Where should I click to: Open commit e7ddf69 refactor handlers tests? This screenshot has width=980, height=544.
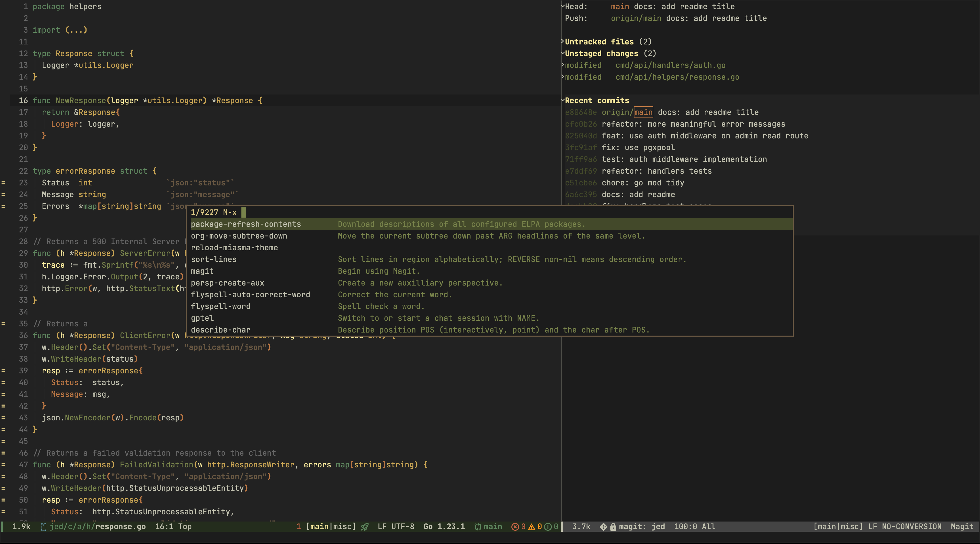pyautogui.click(x=638, y=171)
